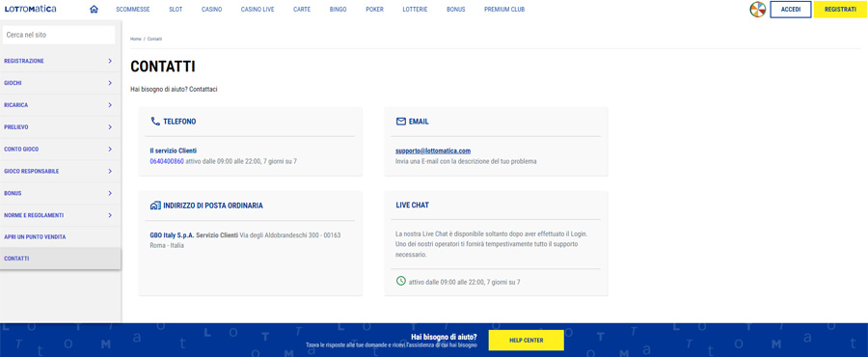Select Norme e Regolamenti in the sidebar
The width and height of the screenshot is (868, 357).
(61, 215)
